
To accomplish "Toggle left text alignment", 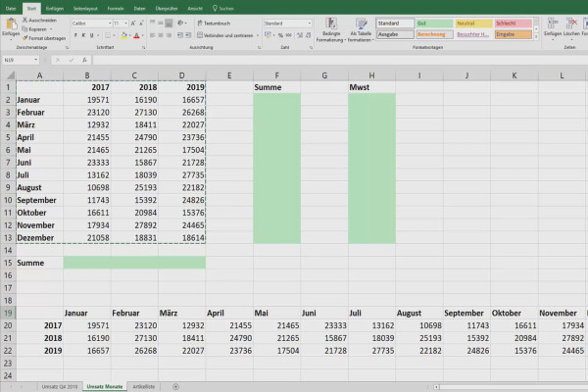I will pyautogui.click(x=152, y=35).
